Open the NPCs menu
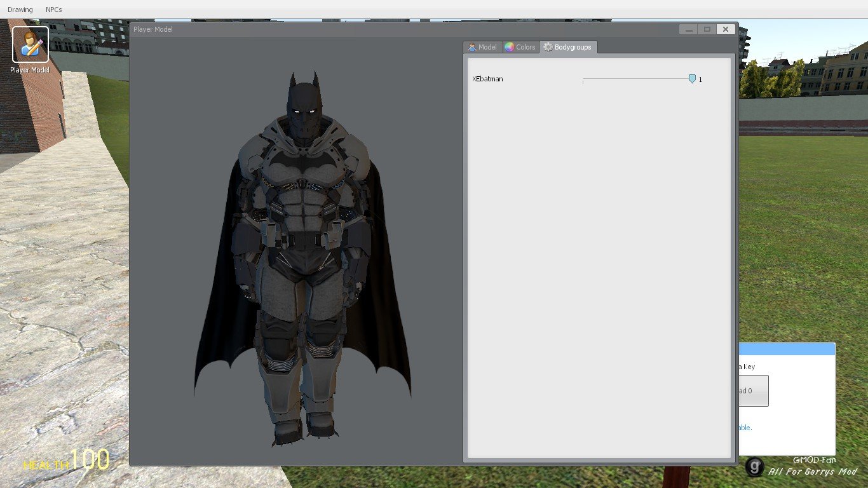The height and width of the screenshot is (488, 868). tap(54, 10)
